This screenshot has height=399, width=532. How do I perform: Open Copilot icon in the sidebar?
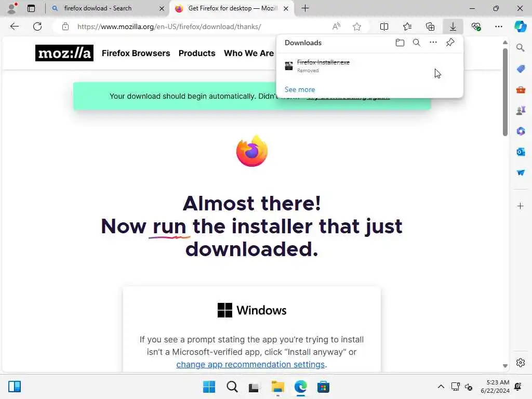pos(520,26)
